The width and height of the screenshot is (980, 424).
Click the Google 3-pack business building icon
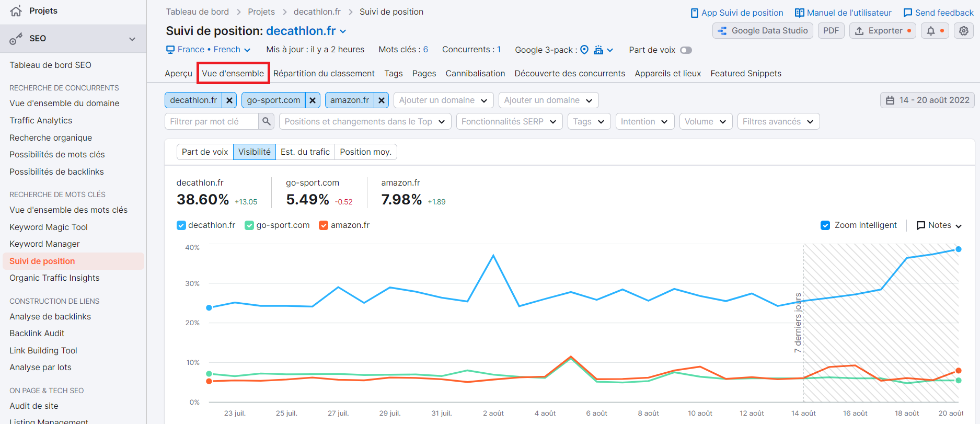pyautogui.click(x=598, y=50)
